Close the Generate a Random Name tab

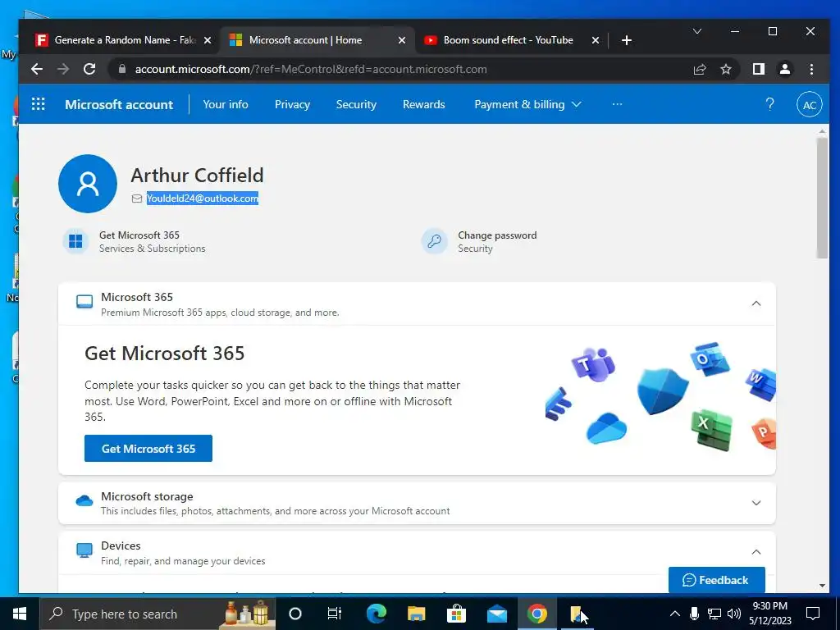click(208, 40)
